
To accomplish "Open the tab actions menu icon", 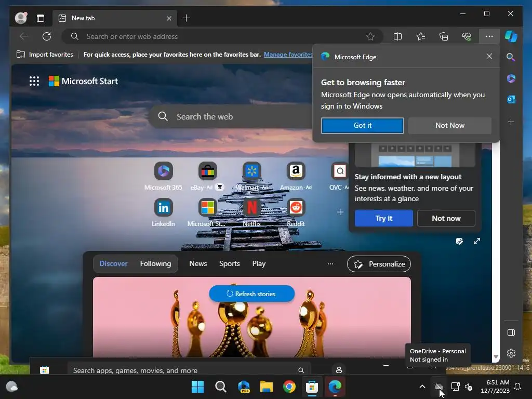I will [x=41, y=18].
